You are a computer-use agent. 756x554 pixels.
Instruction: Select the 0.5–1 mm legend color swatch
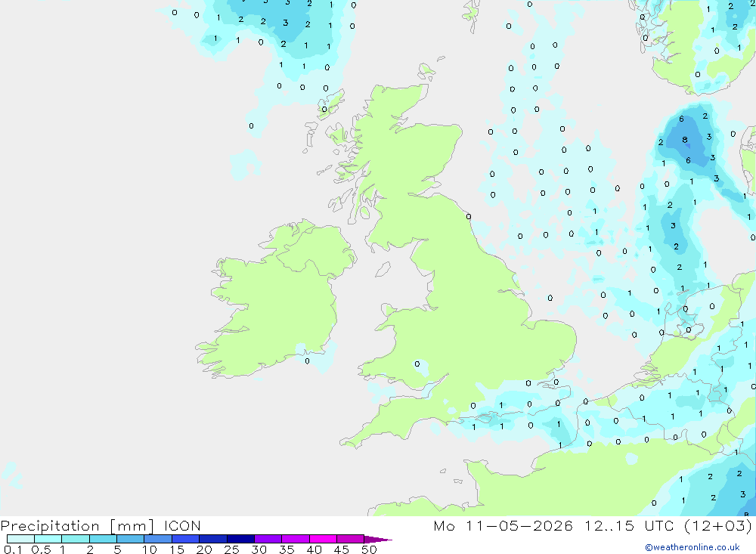48,539
